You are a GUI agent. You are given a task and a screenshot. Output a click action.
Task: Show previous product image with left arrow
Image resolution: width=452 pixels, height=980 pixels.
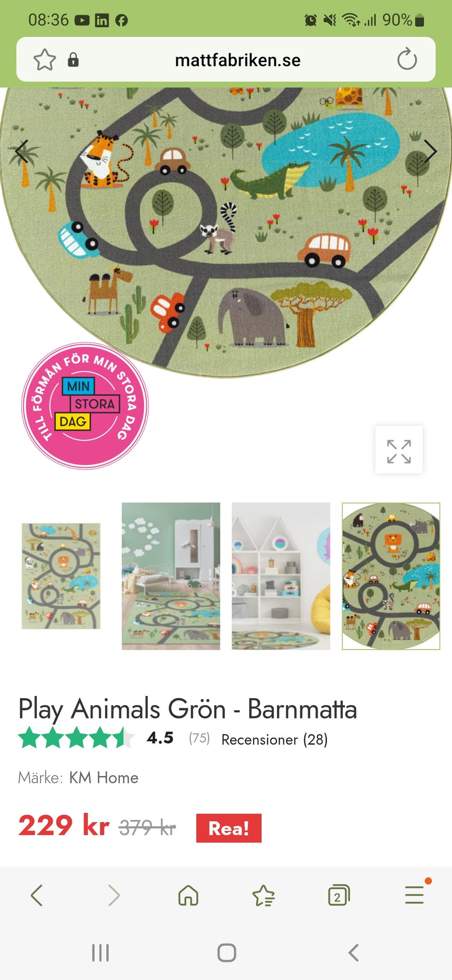[x=21, y=151]
